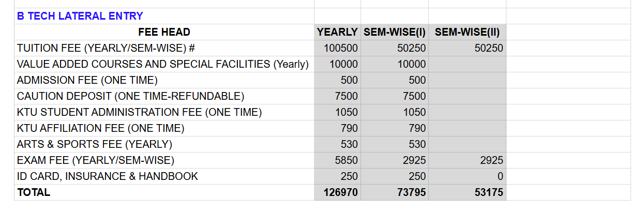This screenshot has width=644, height=213.
Task: Select the B TECH LATERAL ENTRY title cell
Action: (164, 16)
